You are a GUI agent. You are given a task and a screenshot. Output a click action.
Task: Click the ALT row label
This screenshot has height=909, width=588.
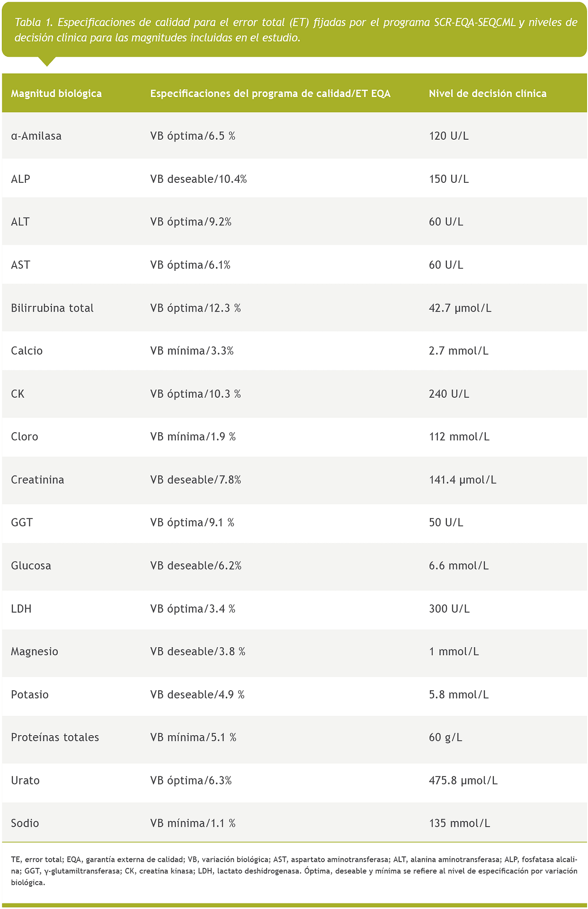point(20,222)
